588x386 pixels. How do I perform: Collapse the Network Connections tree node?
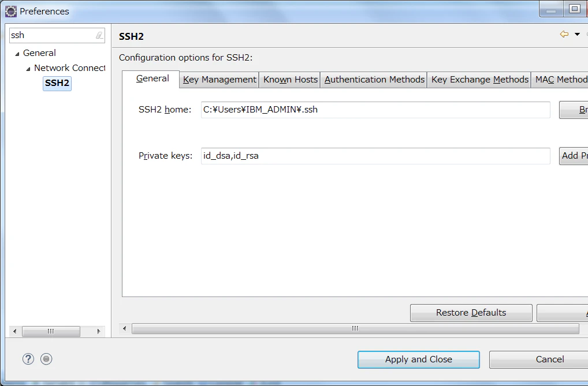click(x=28, y=69)
